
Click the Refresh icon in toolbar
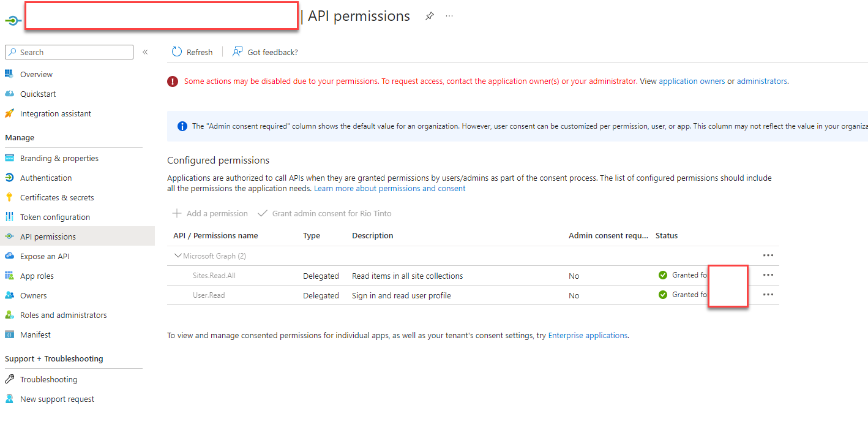pyautogui.click(x=177, y=52)
